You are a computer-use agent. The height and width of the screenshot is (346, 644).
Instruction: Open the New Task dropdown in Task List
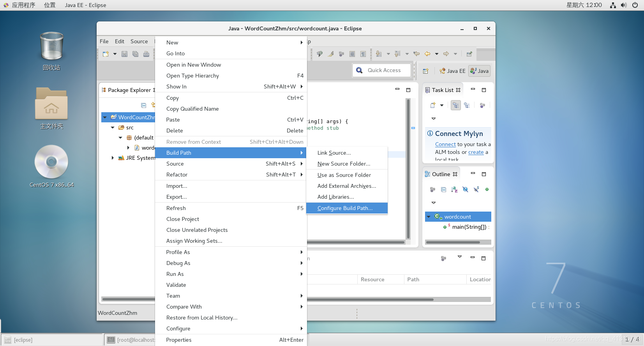[x=442, y=105]
